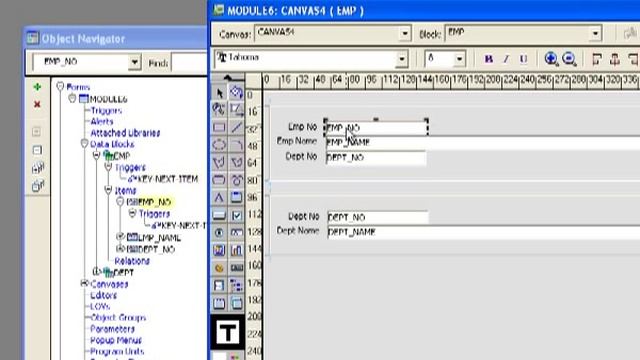Viewport: 640px width, 360px height.
Task: Select the Popup Menus node
Action: 116,340
